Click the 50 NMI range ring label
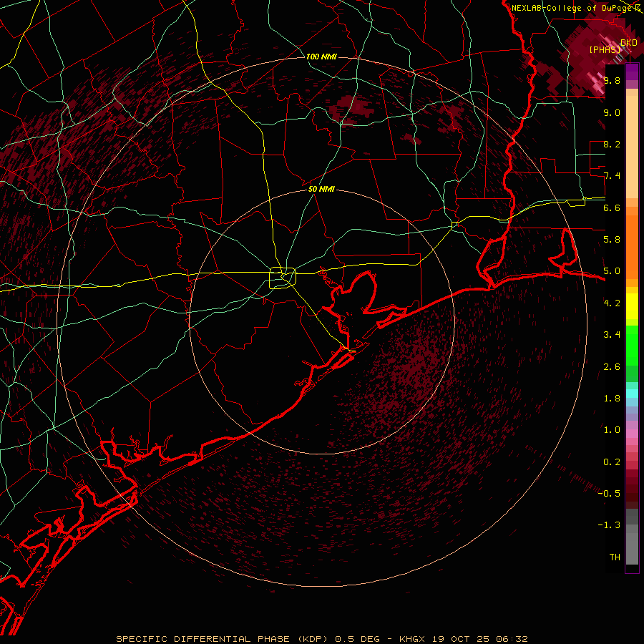Screen dimensions: 644x644 [x=321, y=189]
